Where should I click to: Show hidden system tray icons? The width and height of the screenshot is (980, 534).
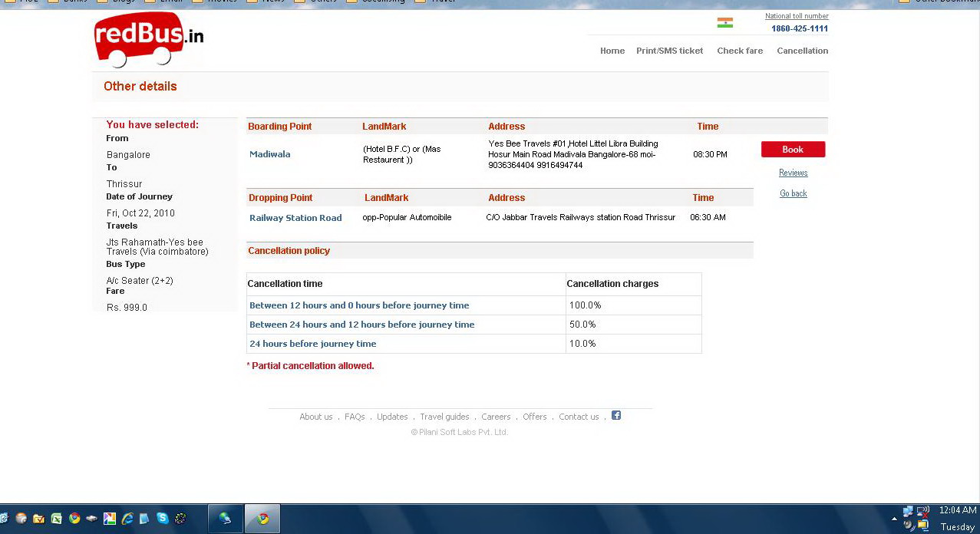[x=894, y=519]
